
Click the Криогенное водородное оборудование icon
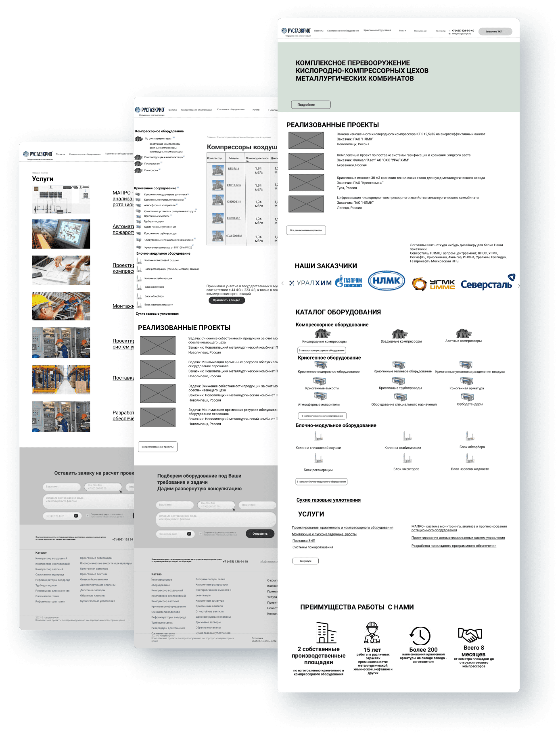point(321,365)
